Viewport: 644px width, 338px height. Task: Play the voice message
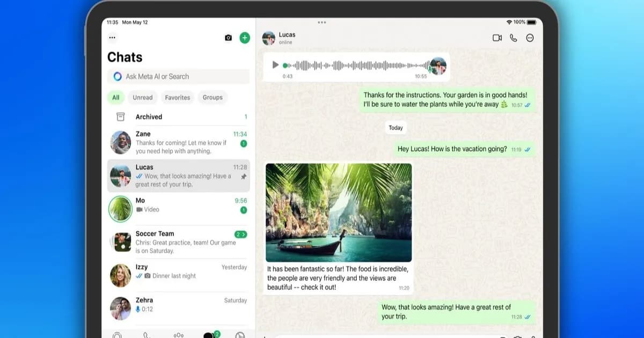click(275, 65)
